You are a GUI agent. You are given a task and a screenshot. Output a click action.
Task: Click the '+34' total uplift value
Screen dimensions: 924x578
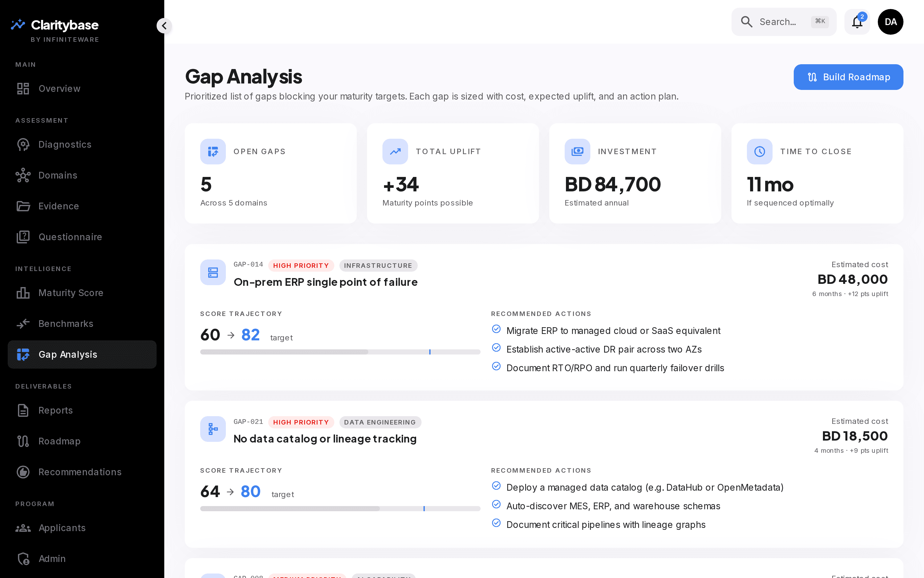[x=401, y=185]
